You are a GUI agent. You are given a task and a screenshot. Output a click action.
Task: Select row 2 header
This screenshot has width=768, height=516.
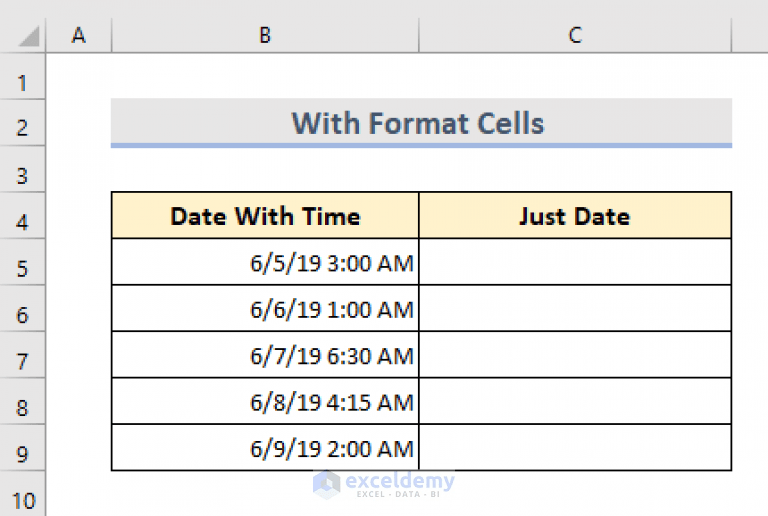click(x=23, y=123)
